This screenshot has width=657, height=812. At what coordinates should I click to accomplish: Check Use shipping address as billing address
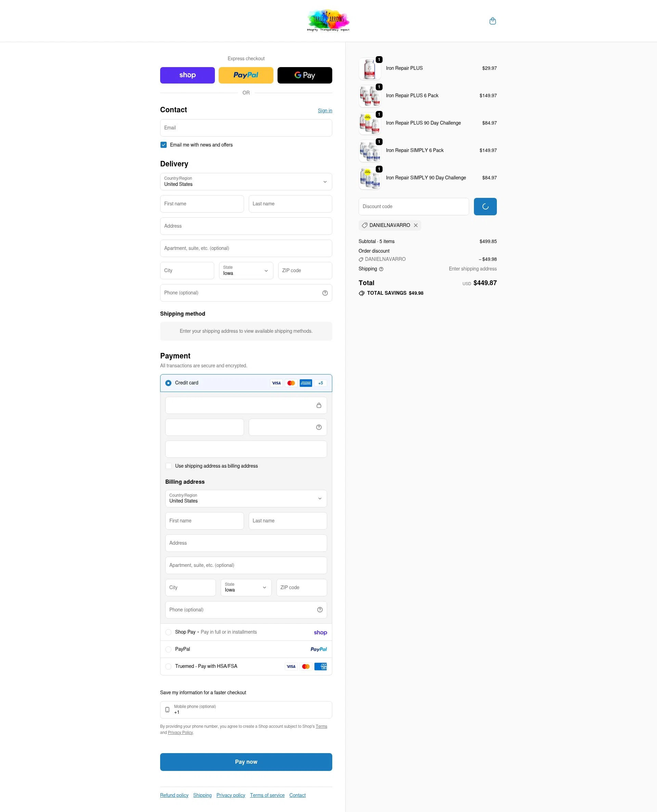click(x=168, y=466)
